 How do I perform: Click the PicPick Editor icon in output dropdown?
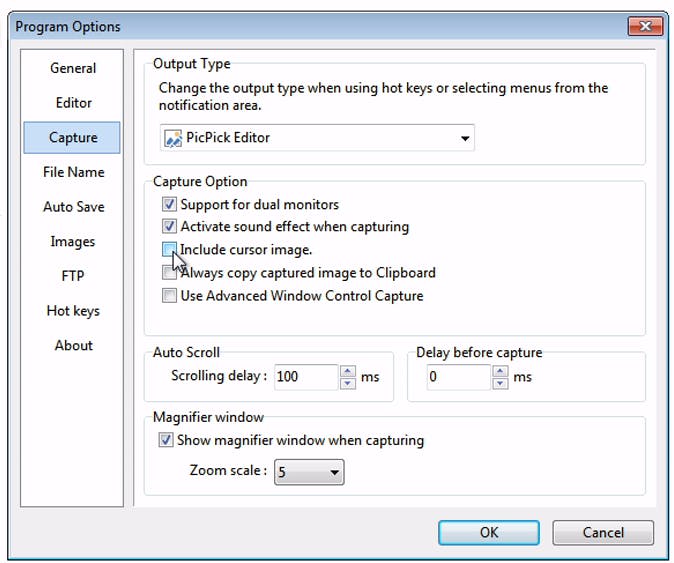point(173,138)
